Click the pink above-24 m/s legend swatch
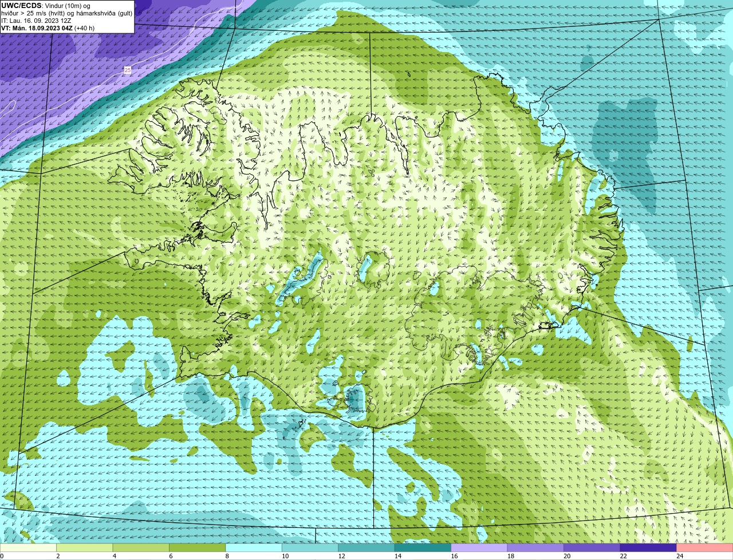This screenshot has height=560, width=733. point(705,547)
